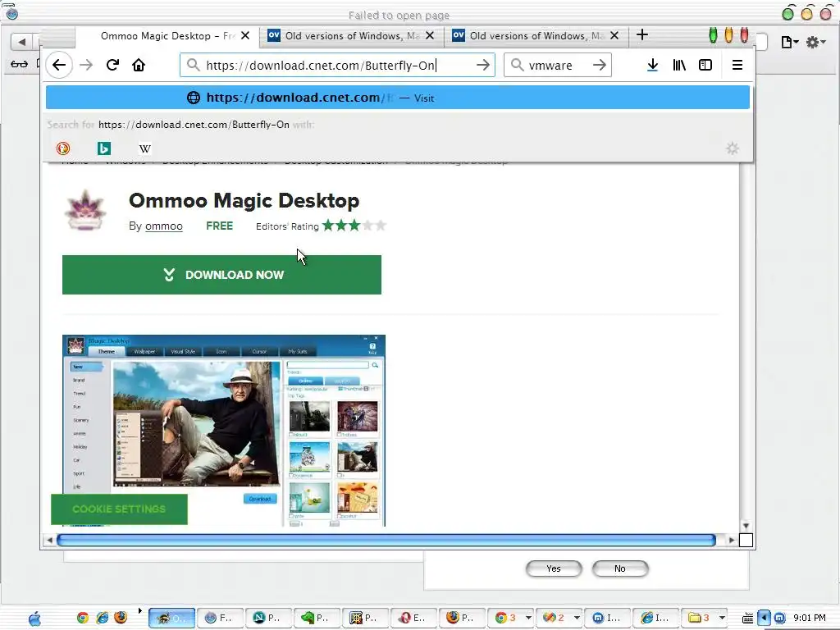Switch to third Old versions of Windows tab

[x=536, y=36]
